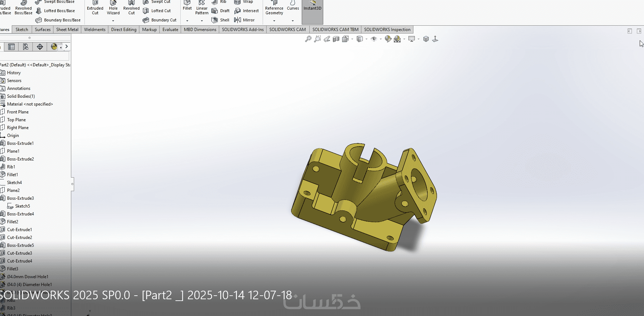Viewport: 644px width, 316px height.
Task: Select the Mirror tool
Action: coord(244,20)
